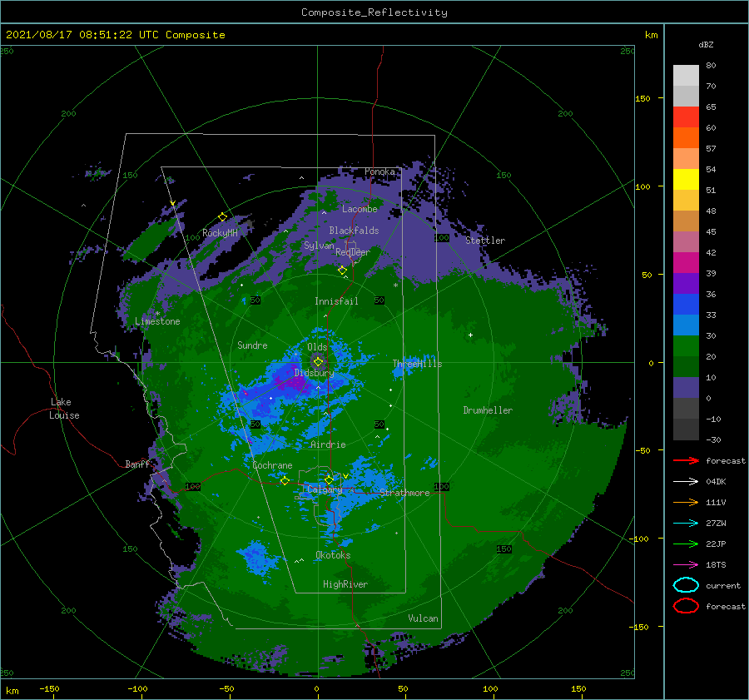Click the Stettler city label
The width and height of the screenshot is (749, 700).
pyautogui.click(x=485, y=241)
